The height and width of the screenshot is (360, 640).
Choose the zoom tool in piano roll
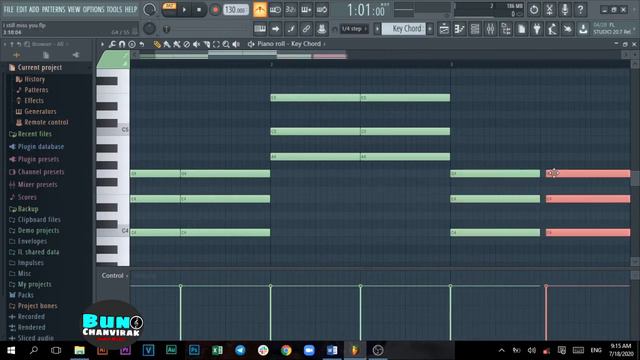click(226, 44)
